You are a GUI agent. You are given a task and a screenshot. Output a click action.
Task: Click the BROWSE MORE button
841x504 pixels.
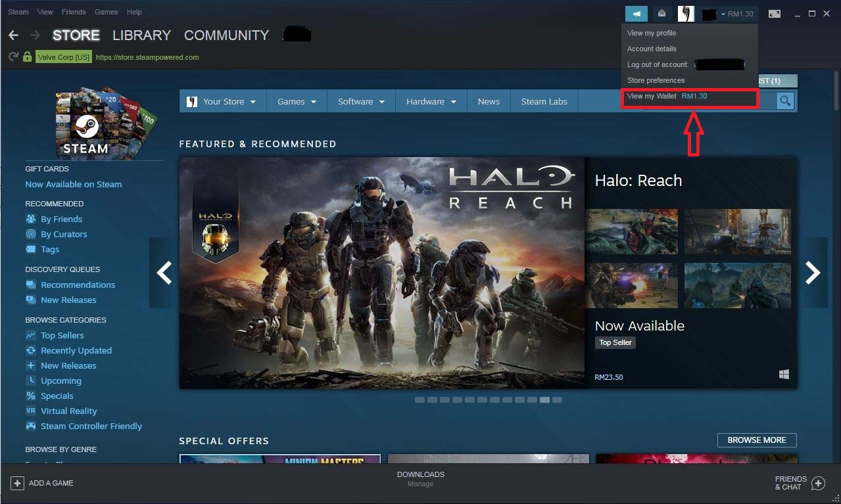[757, 440]
